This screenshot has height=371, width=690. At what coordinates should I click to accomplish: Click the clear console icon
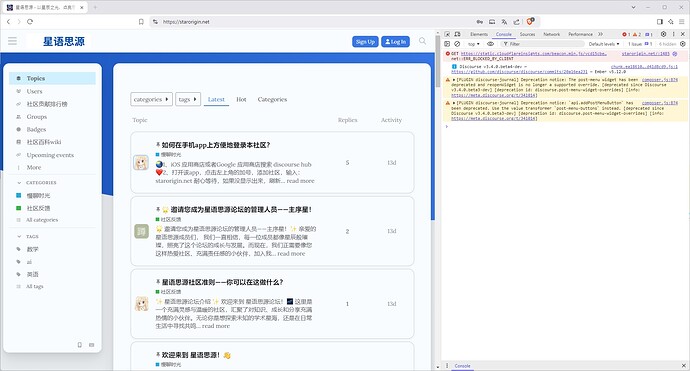click(x=457, y=44)
